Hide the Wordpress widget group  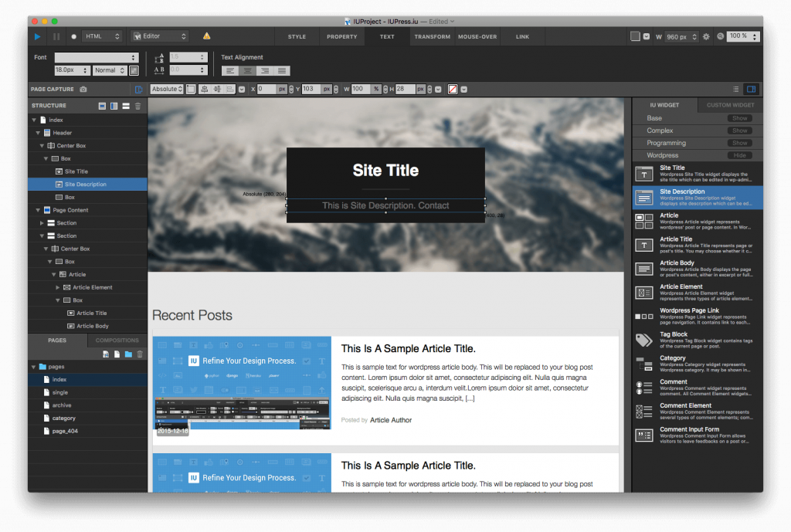click(x=739, y=155)
